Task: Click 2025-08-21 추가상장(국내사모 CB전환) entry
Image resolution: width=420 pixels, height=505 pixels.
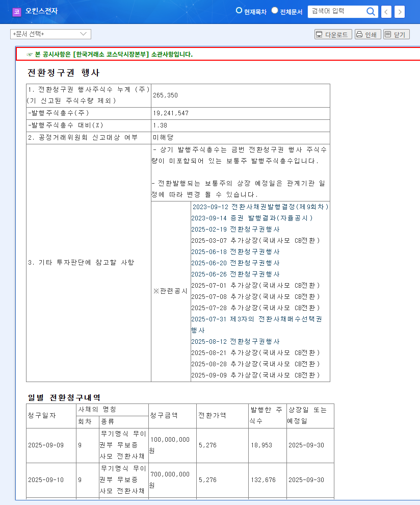Action: click(x=255, y=353)
